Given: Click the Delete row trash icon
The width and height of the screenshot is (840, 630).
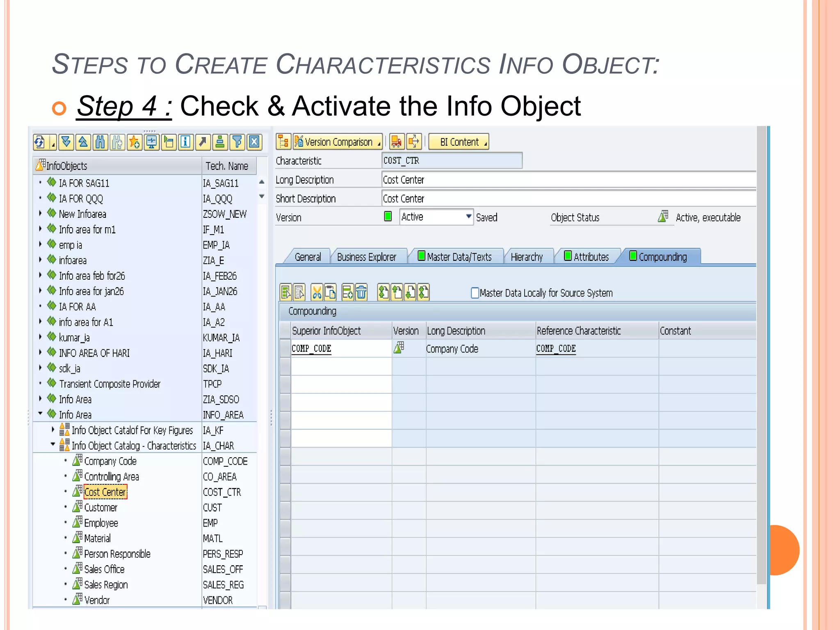Looking at the screenshot, I should pyautogui.click(x=361, y=292).
